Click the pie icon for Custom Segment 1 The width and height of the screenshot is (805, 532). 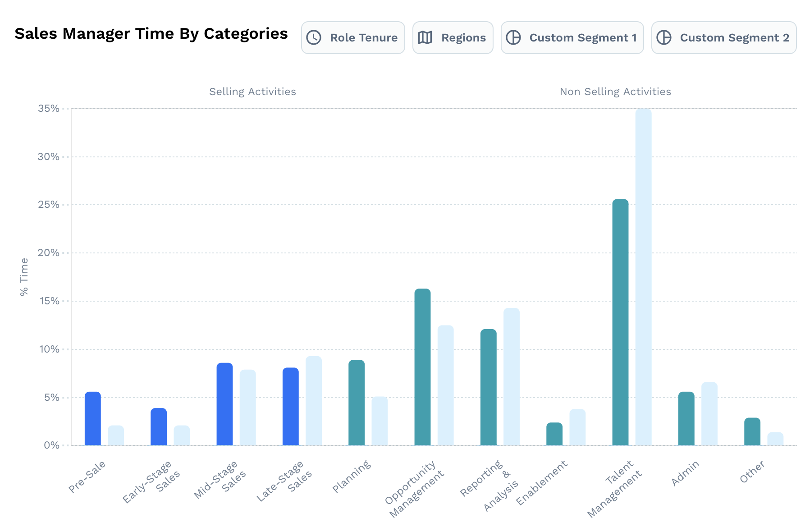pyautogui.click(x=513, y=37)
